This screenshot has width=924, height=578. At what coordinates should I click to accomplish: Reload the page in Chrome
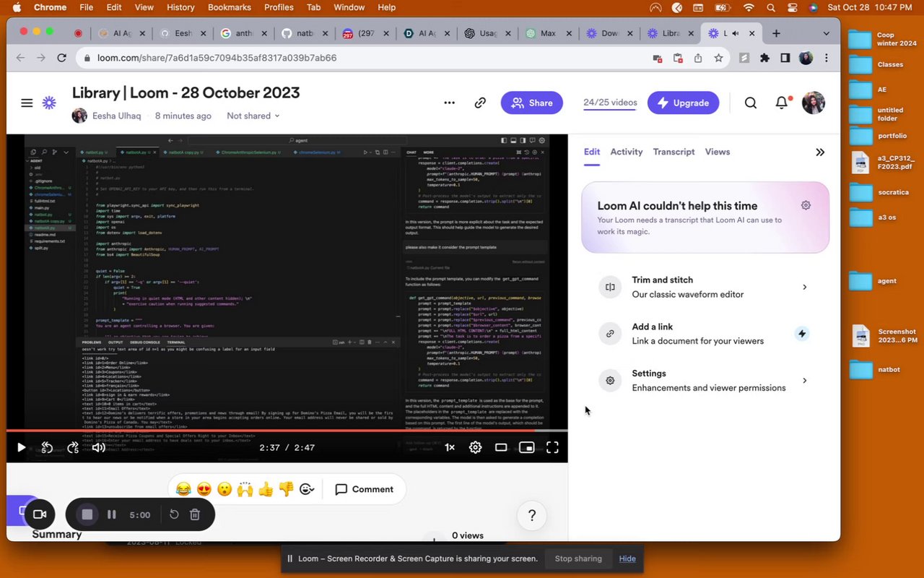(62, 58)
